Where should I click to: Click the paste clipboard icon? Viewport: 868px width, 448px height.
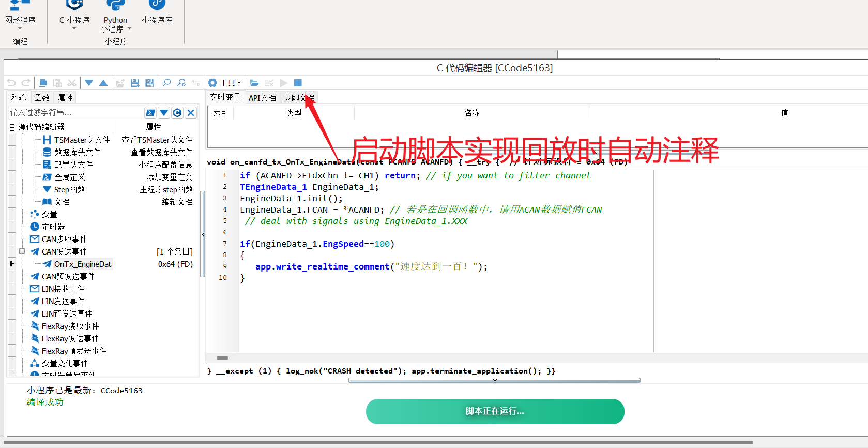pyautogui.click(x=57, y=83)
